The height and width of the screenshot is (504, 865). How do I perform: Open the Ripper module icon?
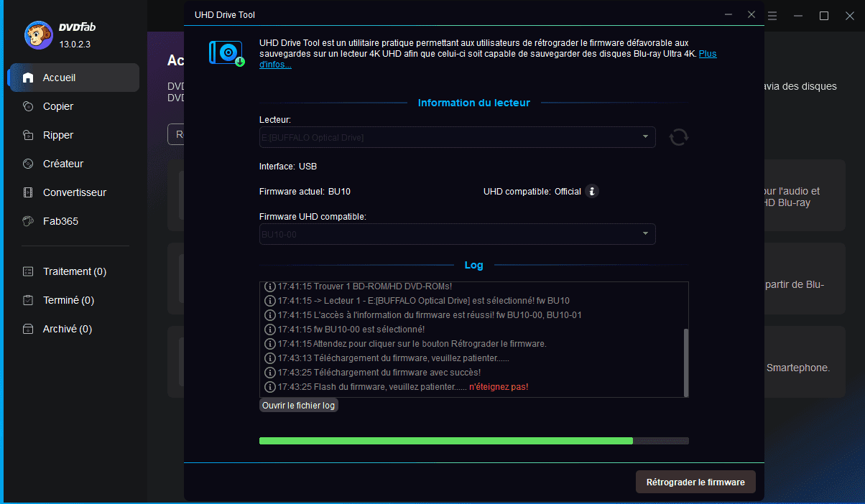click(28, 135)
